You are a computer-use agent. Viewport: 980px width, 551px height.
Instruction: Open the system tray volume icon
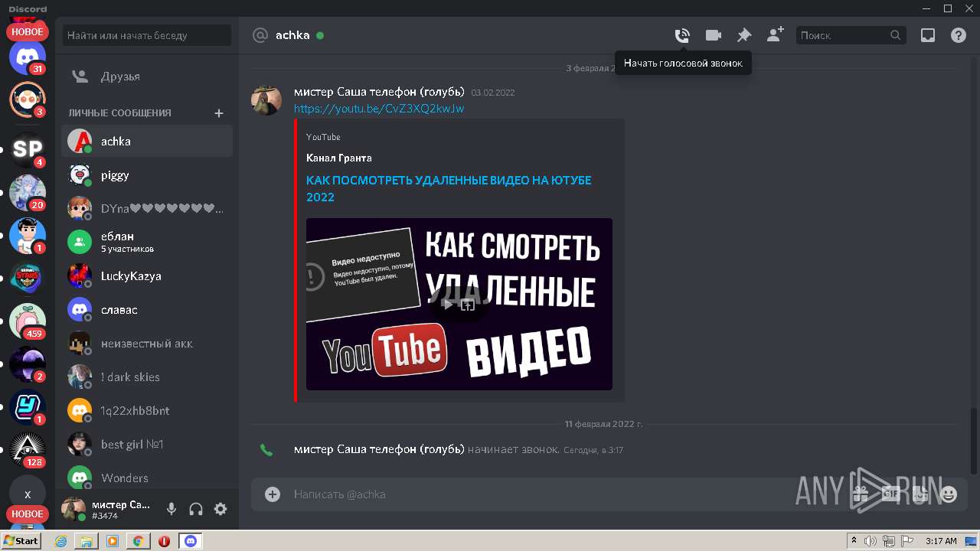871,541
